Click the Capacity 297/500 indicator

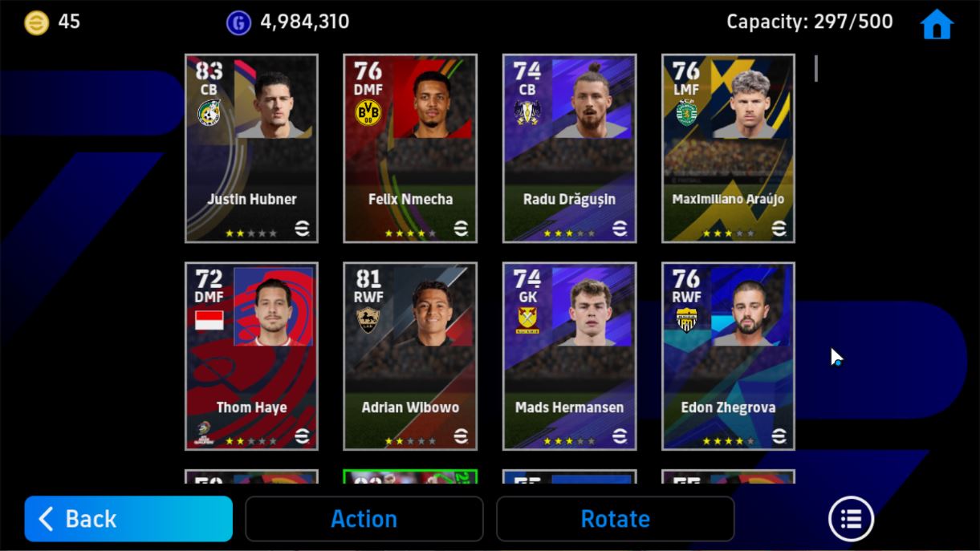pos(809,22)
